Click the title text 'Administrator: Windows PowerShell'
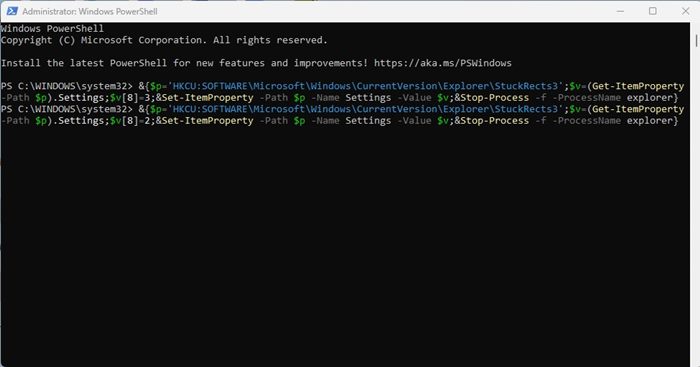Viewport: 700px width, 367px height. point(90,12)
